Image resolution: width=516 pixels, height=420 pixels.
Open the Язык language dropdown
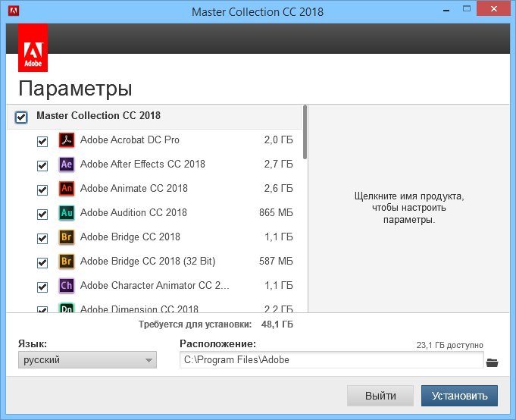[x=87, y=360]
